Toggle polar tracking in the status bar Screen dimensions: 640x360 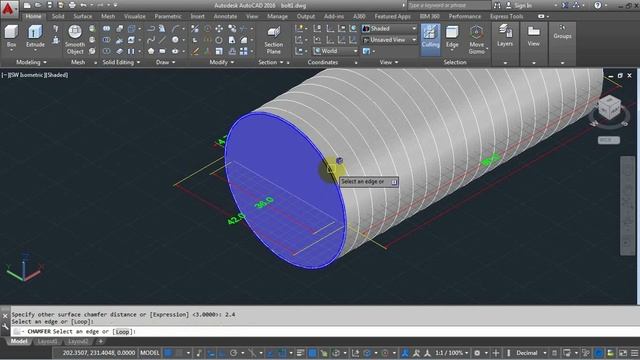click(x=233, y=353)
